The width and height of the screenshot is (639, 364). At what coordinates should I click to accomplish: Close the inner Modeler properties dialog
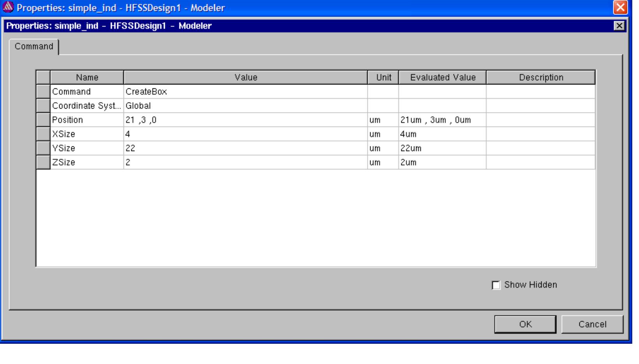pyautogui.click(x=619, y=26)
